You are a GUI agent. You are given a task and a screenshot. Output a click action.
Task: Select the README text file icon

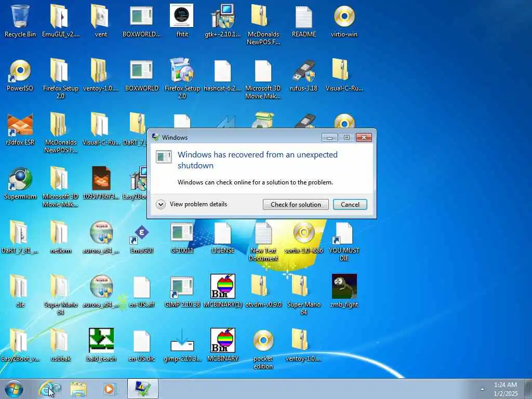[303, 16]
